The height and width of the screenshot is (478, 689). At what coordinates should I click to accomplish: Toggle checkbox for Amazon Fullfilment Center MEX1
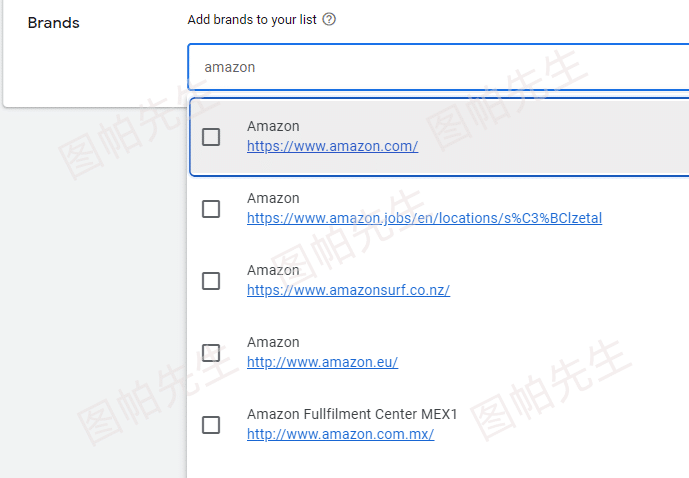[211, 425]
